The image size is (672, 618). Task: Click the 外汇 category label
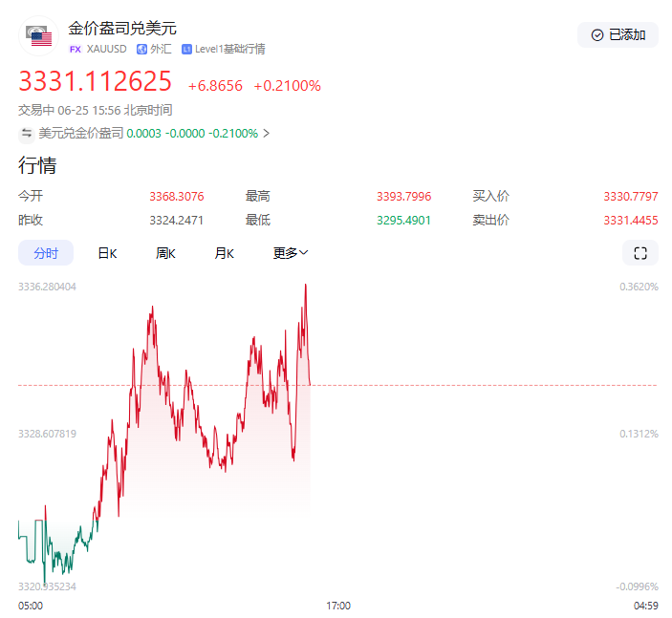161,49
